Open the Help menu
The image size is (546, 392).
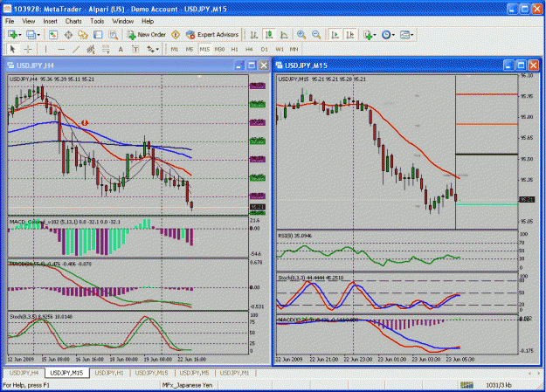click(x=148, y=21)
